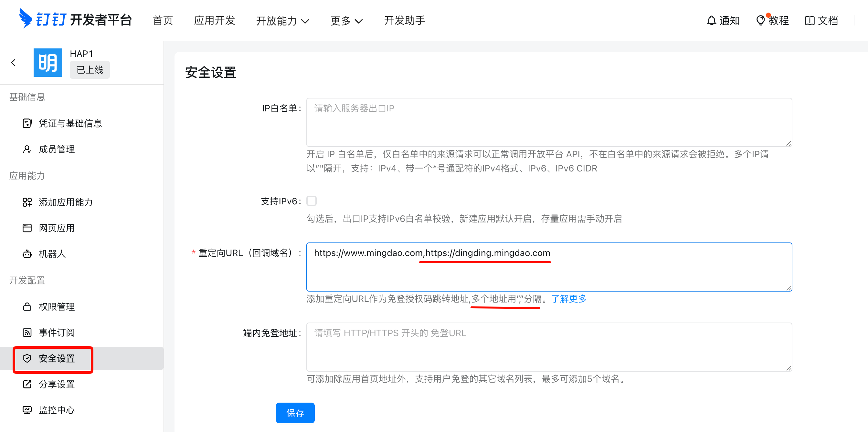This screenshot has height=432, width=868.
Task: Click the 安全设置 page heading
Action: [211, 72]
